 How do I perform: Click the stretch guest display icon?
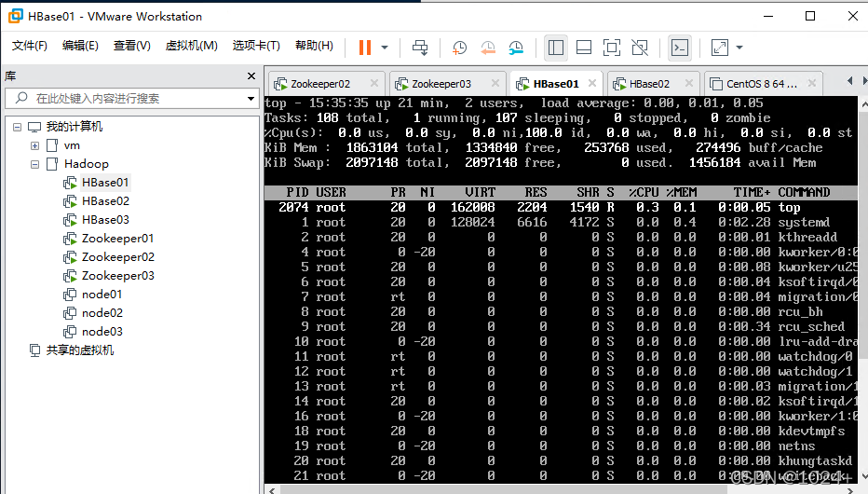tap(720, 48)
